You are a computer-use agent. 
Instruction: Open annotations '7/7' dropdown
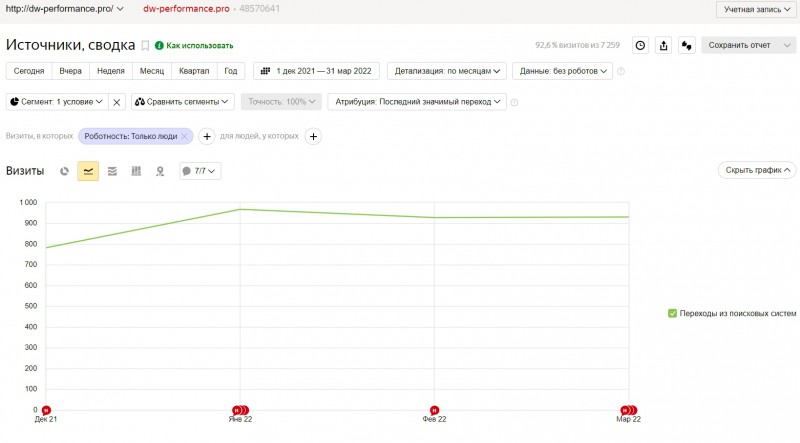[200, 171]
